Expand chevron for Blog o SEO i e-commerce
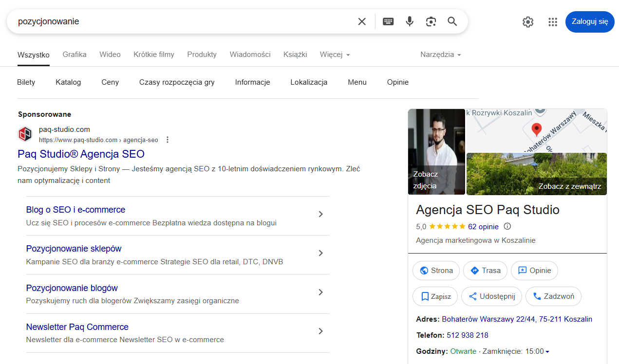Screen dimensions: 619x364 coord(320,214)
